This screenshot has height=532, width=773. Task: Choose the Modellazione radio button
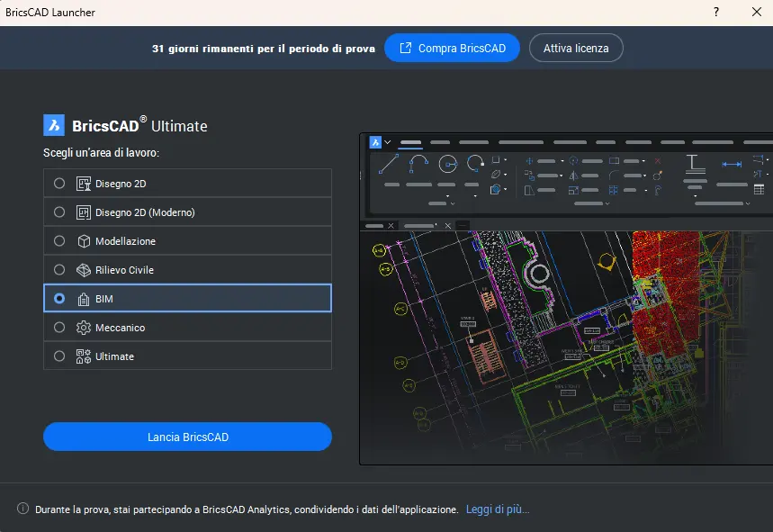(59, 241)
